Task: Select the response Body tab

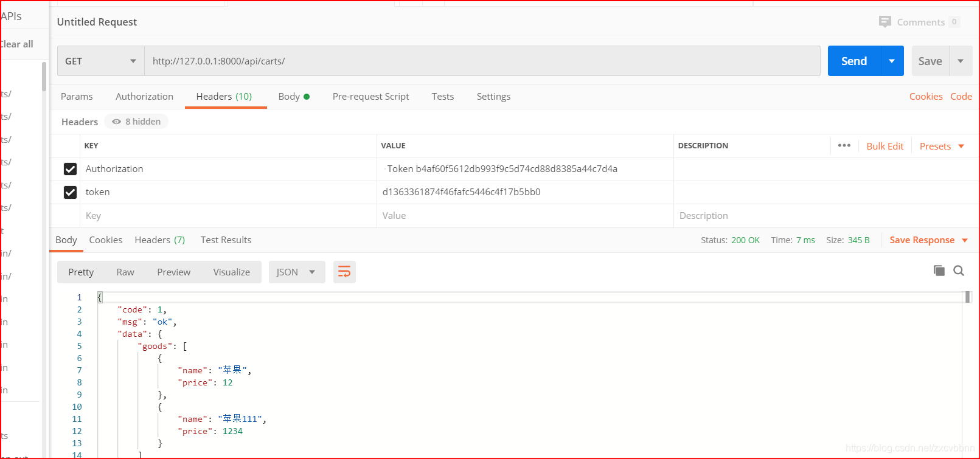Action: [x=66, y=240]
